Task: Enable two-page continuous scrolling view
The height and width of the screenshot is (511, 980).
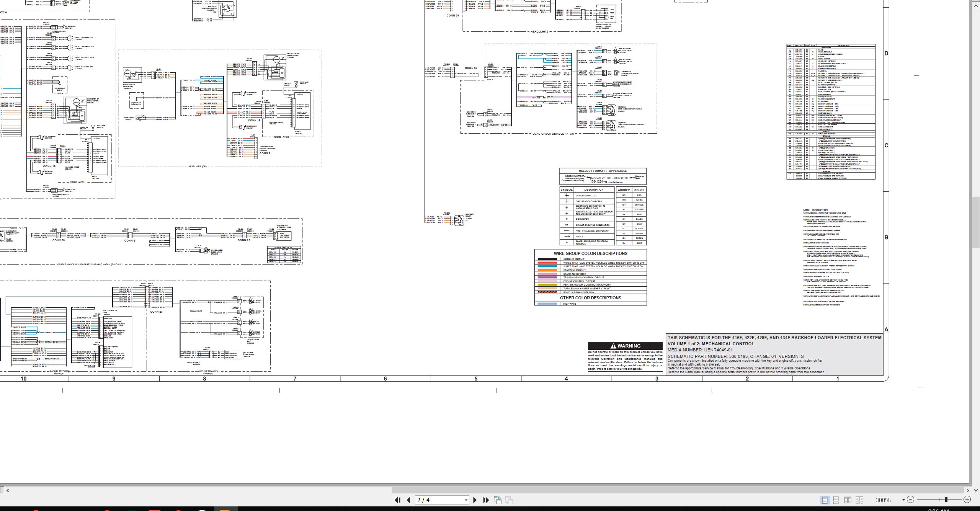Action: [859, 500]
